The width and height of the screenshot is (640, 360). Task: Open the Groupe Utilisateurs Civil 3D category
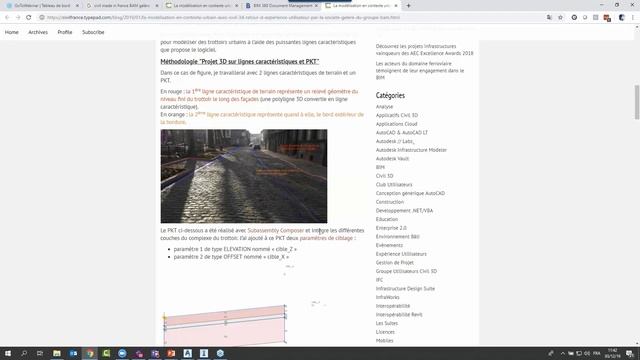click(x=406, y=271)
